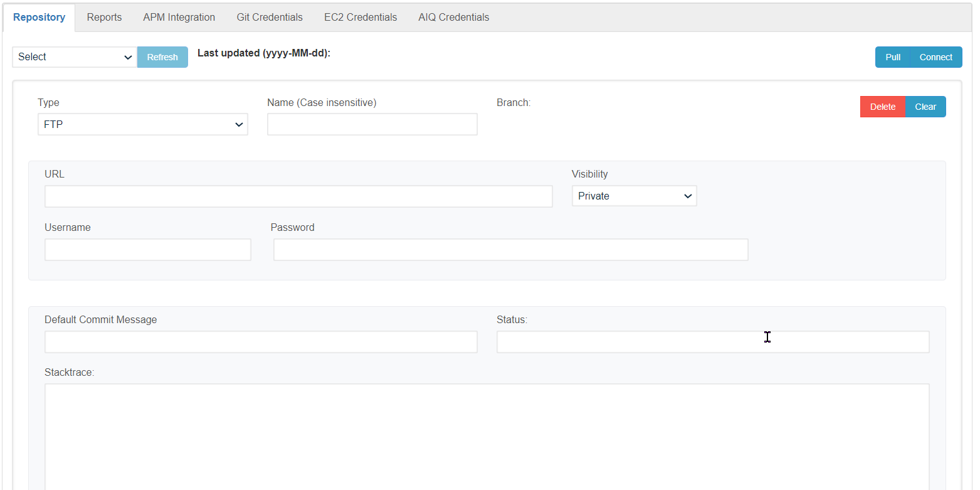Screen dimensions: 980x490
Task: Click the Password input field
Action: click(510, 249)
